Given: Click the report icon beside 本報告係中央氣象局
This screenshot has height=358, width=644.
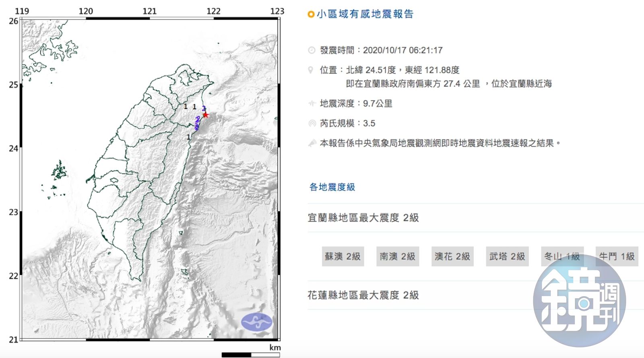Looking at the screenshot, I should point(312,143).
